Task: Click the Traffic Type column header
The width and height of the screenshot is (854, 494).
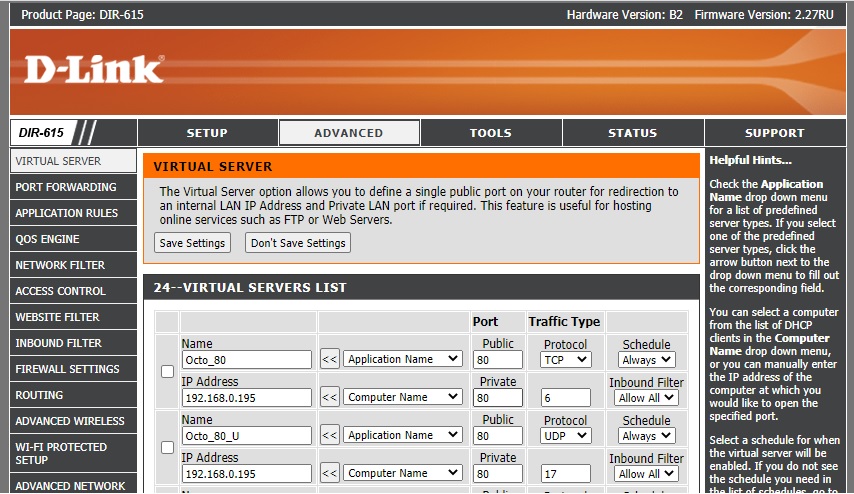Action: [x=564, y=322]
